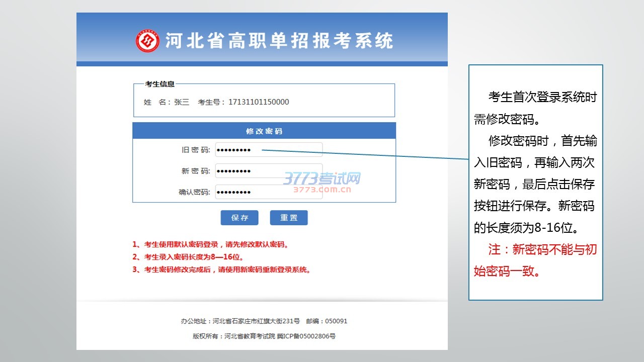Select the 考生号 17131101150000 text
644x362 pixels.
click(259, 102)
